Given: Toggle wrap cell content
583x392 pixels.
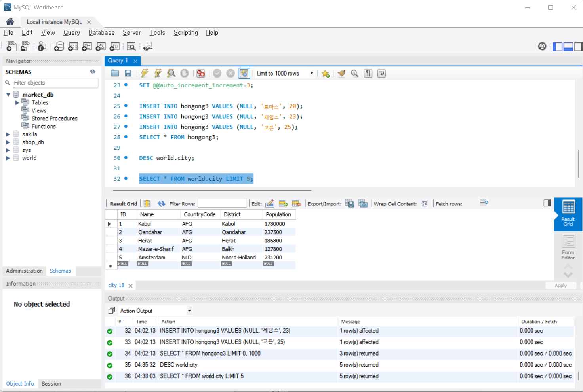Looking at the screenshot, I should 425,204.
